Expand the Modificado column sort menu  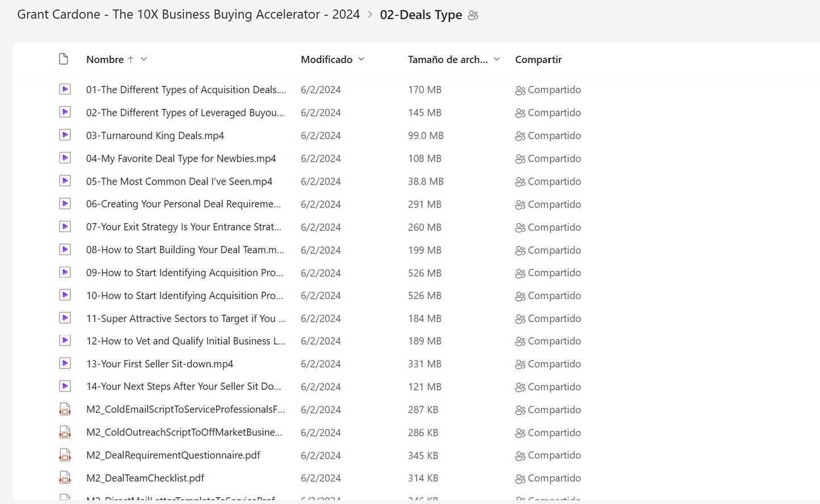[x=361, y=59]
